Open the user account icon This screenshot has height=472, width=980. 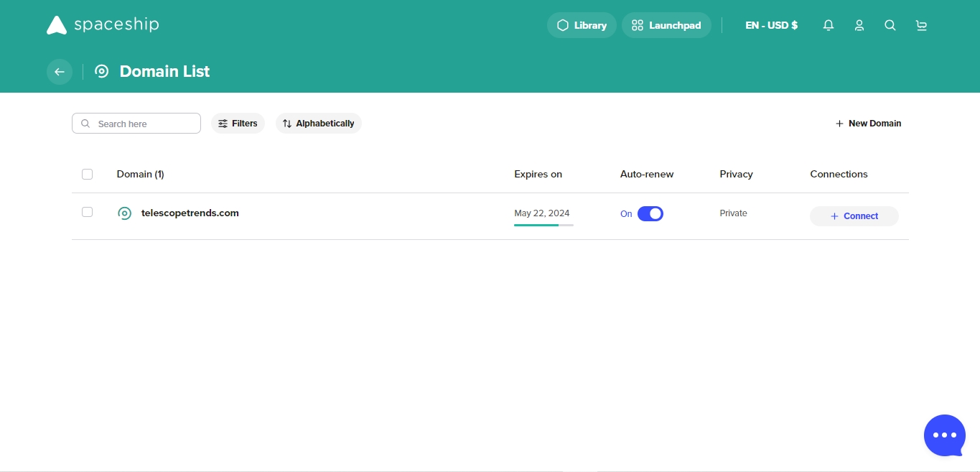coord(859,25)
